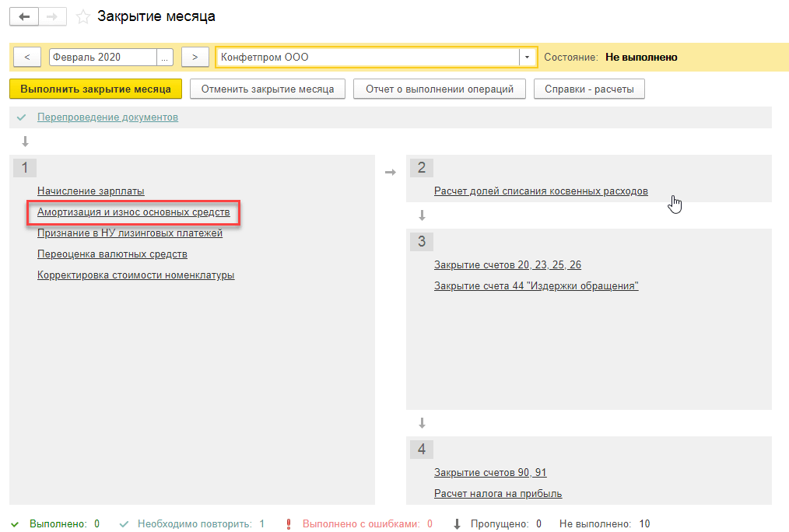
Task: Open Перепроведение документов link
Action: (x=107, y=117)
